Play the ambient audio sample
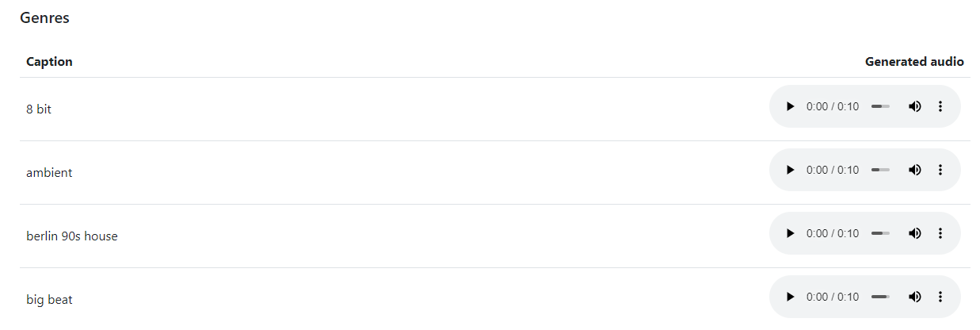 click(790, 170)
